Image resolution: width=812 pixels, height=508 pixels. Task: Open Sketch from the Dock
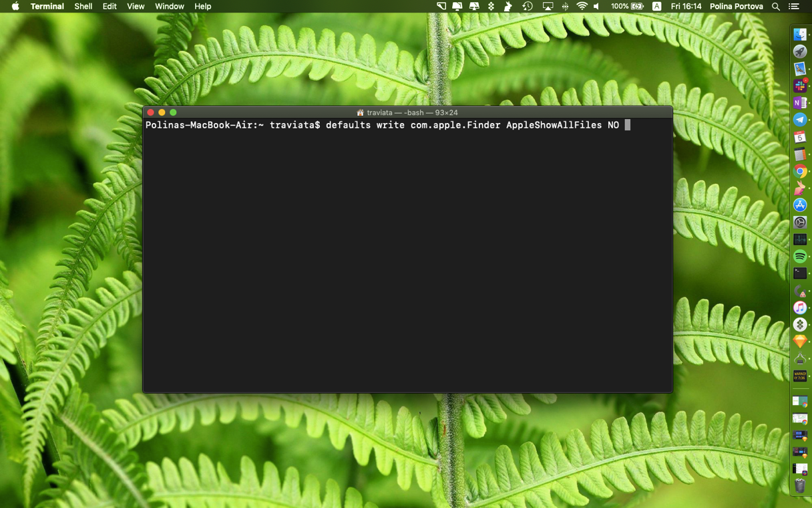click(800, 342)
